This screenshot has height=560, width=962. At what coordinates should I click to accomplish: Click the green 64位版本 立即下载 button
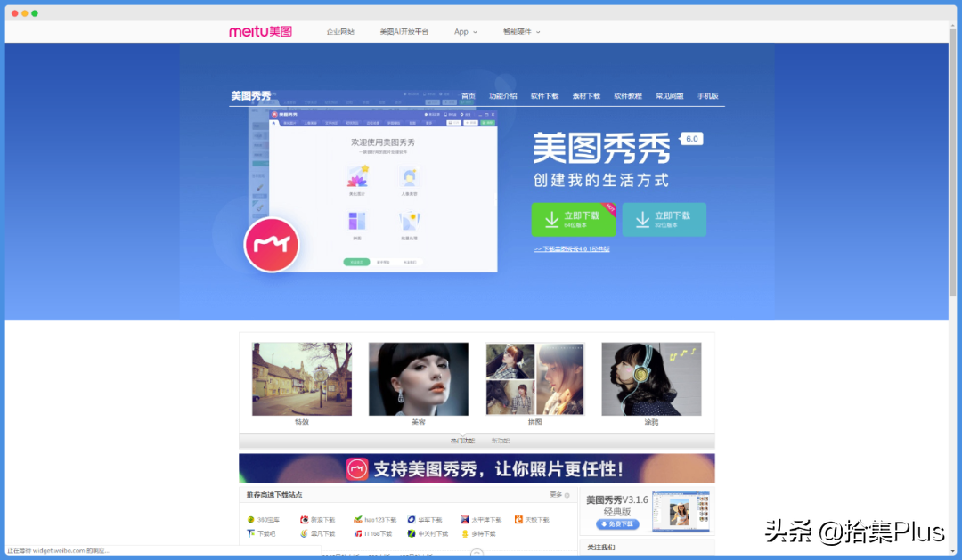coord(574,220)
